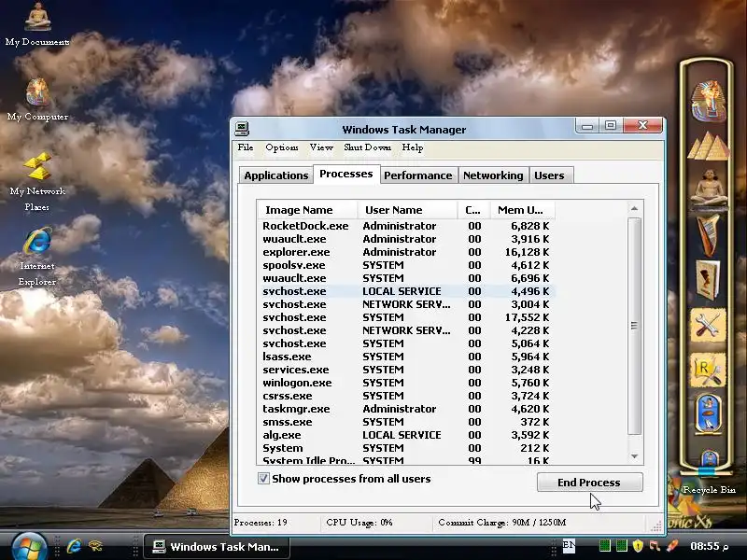
Task: Click the yellow security shield tray icon
Action: pos(638,546)
